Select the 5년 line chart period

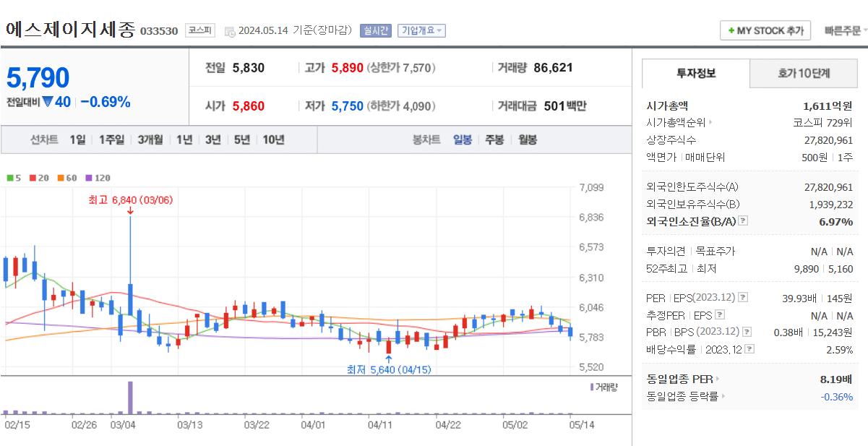242,140
